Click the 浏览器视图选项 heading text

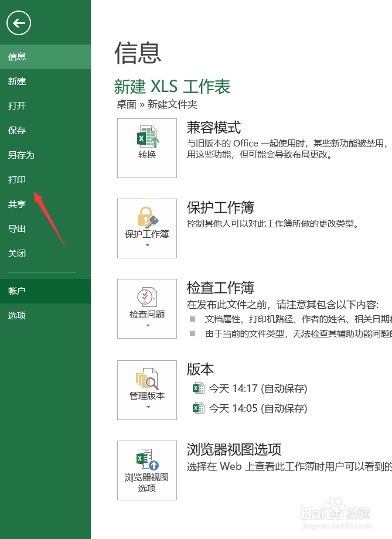pyautogui.click(x=234, y=449)
